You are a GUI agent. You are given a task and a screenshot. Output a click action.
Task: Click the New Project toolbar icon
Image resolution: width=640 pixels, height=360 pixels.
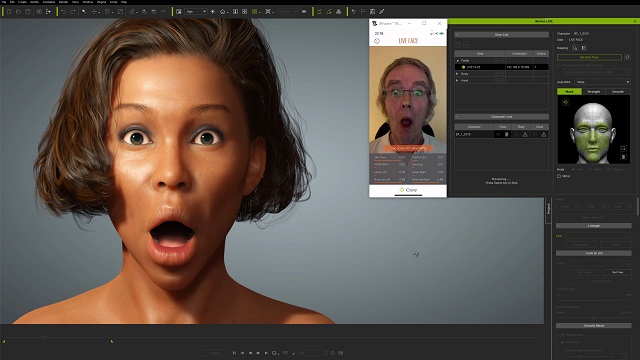[x=9, y=11]
